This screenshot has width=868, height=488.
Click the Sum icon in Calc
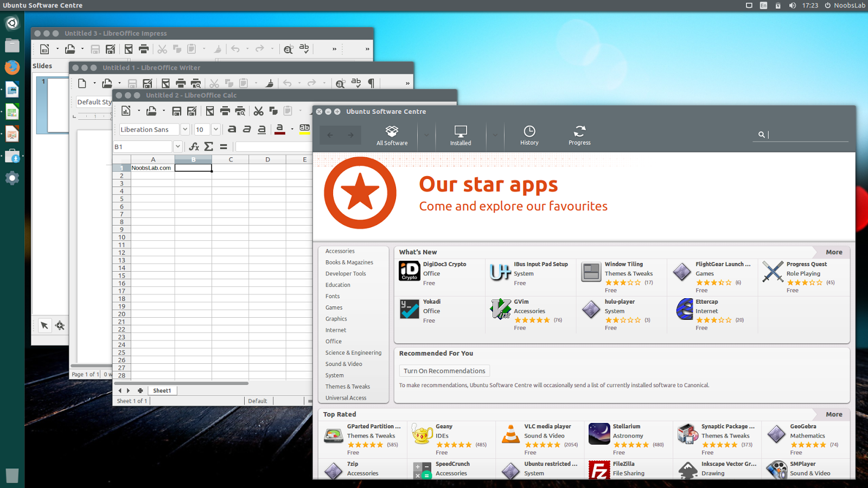tap(209, 146)
